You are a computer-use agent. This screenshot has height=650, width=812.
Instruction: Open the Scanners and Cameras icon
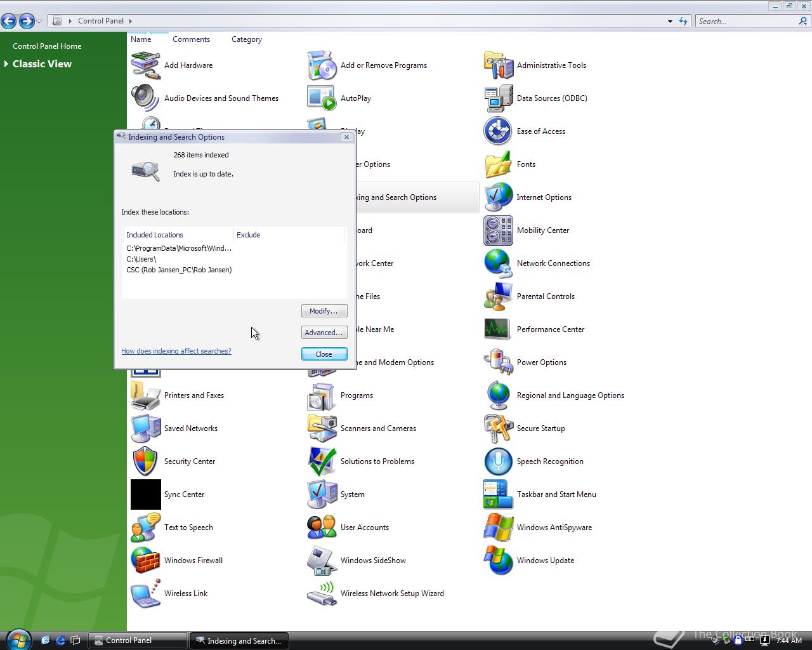322,428
